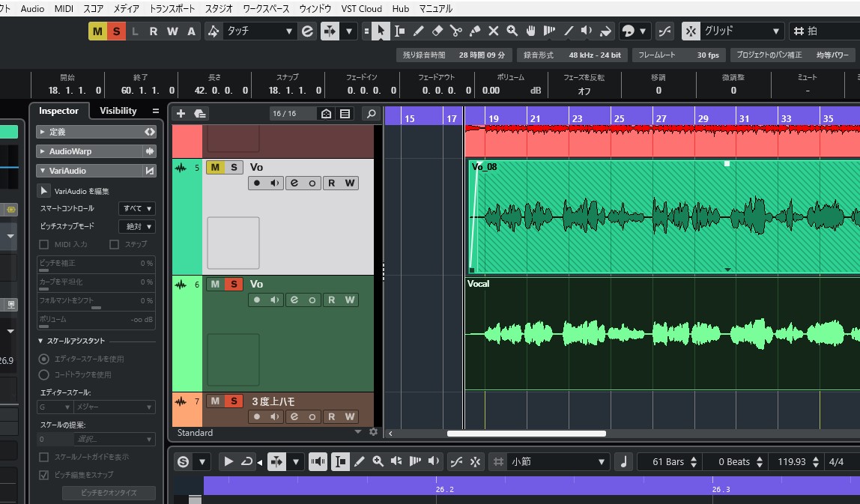Adjust the フォルマントをシフト slider
The width and height of the screenshot is (860, 504).
coord(96,302)
